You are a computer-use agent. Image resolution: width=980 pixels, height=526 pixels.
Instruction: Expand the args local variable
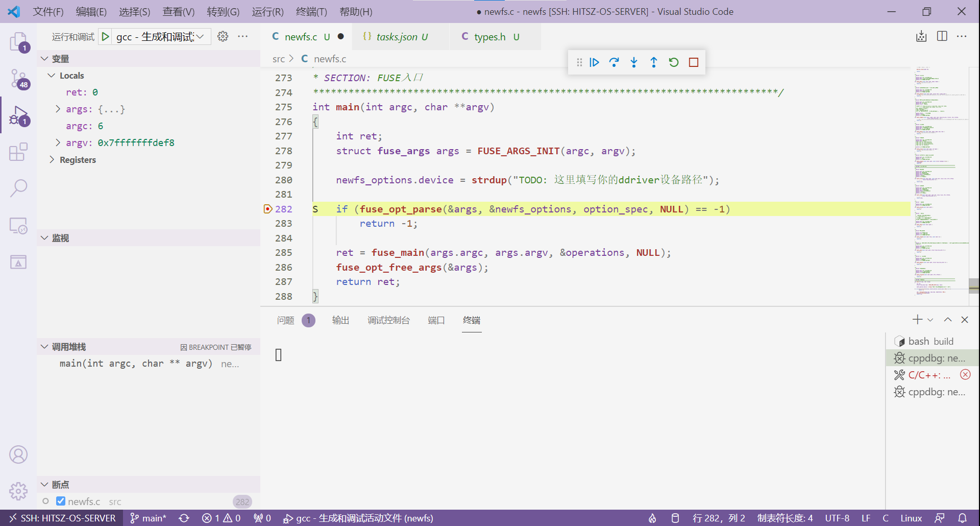click(58, 109)
